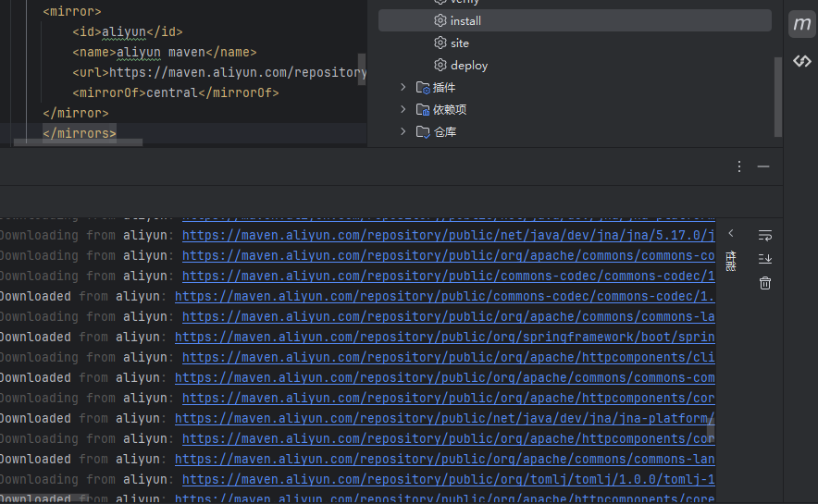Open the jna/5.17.0 download link
Screen dimensions: 818x504
pos(448,236)
